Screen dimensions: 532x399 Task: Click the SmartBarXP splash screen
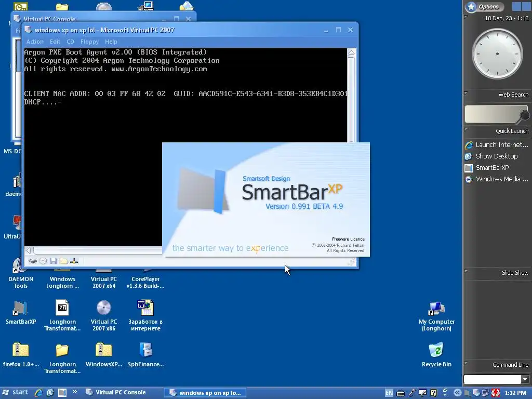(x=266, y=199)
